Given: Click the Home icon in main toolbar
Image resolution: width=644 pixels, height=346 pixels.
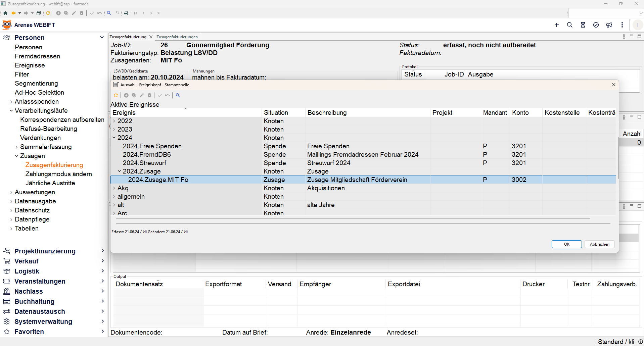Looking at the screenshot, I should point(5,13).
